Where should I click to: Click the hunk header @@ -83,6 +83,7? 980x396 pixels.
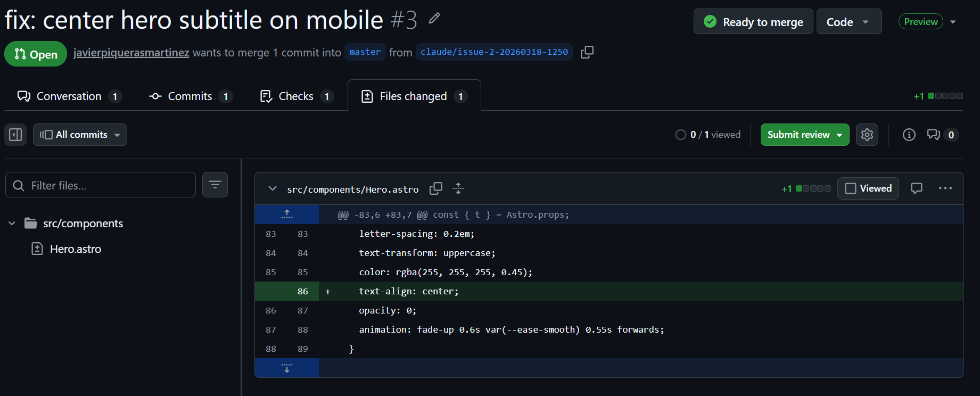[454, 215]
